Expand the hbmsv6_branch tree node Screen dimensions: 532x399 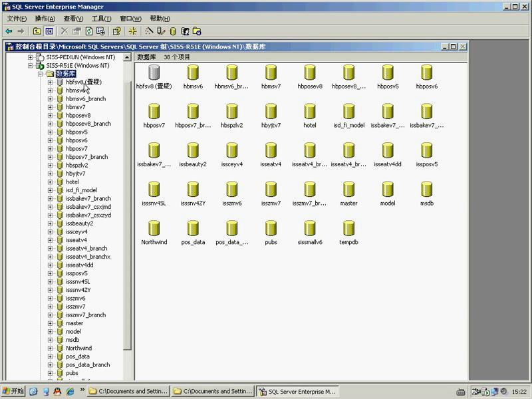(51, 98)
